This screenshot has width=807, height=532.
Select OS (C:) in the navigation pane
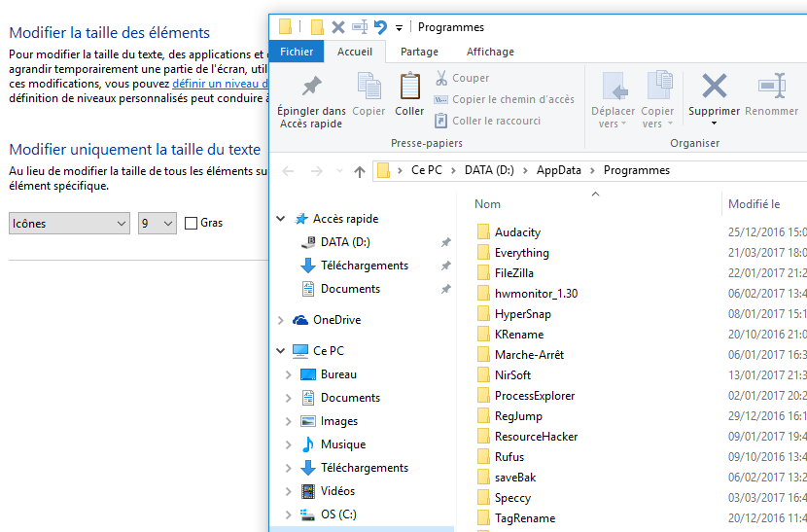coord(338,514)
